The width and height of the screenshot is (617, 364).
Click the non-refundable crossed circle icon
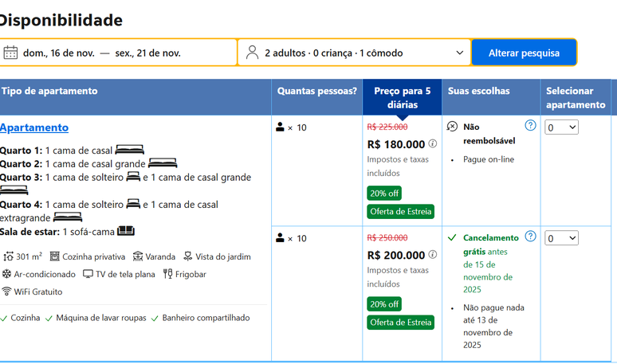[452, 127]
